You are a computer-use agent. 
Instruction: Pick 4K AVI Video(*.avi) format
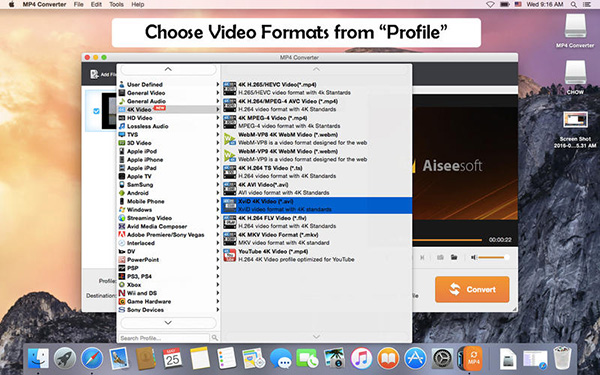tap(317, 189)
